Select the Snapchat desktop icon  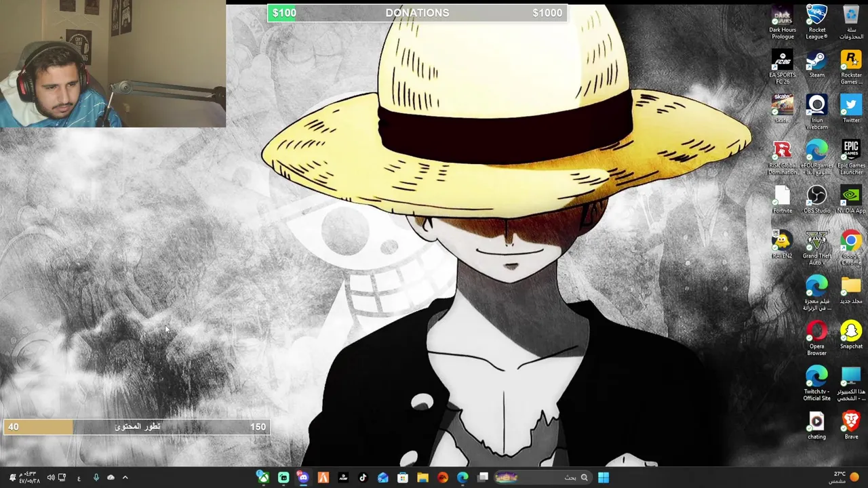click(x=851, y=335)
